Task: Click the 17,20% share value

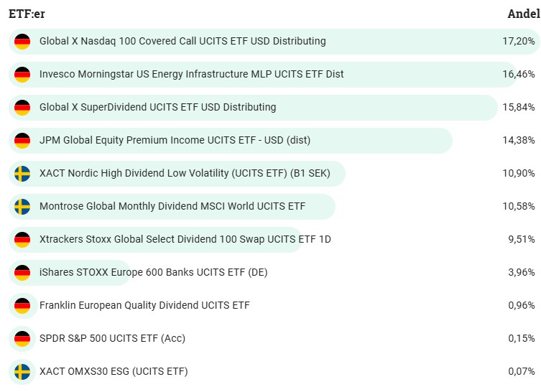Action: pos(519,42)
